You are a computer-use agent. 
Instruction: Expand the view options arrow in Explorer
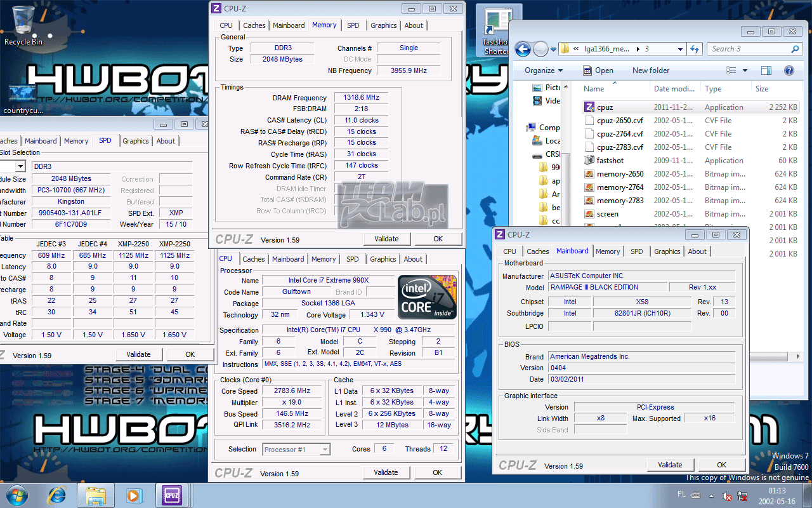pos(745,70)
